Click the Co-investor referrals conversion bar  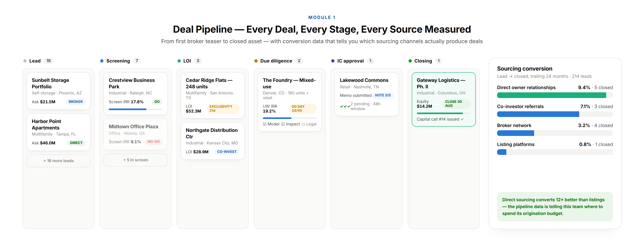pyautogui.click(x=555, y=114)
